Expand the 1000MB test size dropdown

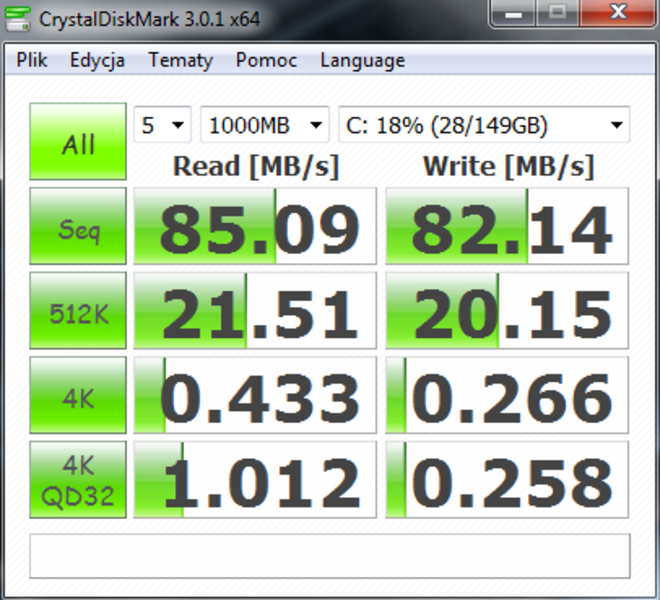[x=265, y=126]
